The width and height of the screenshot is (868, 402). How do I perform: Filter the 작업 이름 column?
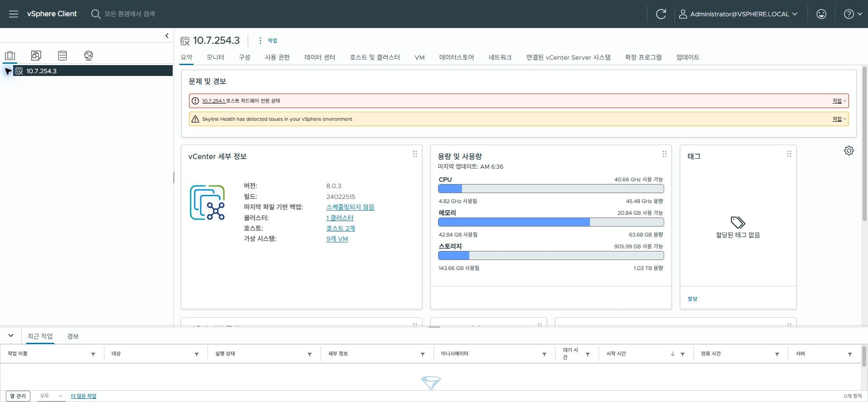(93, 354)
